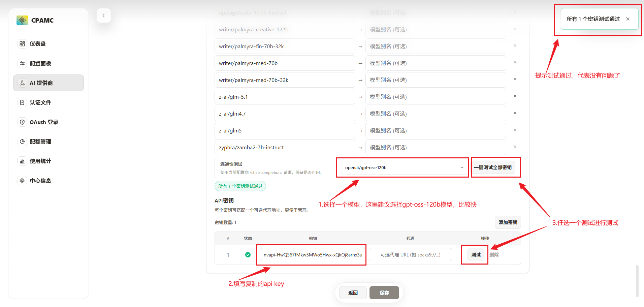This screenshot has width=644, height=307.
Task: Click 测试 button for key row 1
Action: (476, 255)
